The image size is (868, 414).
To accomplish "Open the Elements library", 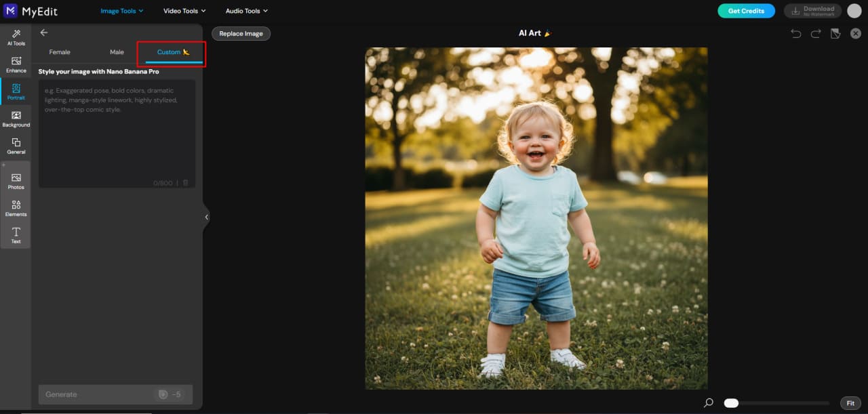I will (16, 209).
